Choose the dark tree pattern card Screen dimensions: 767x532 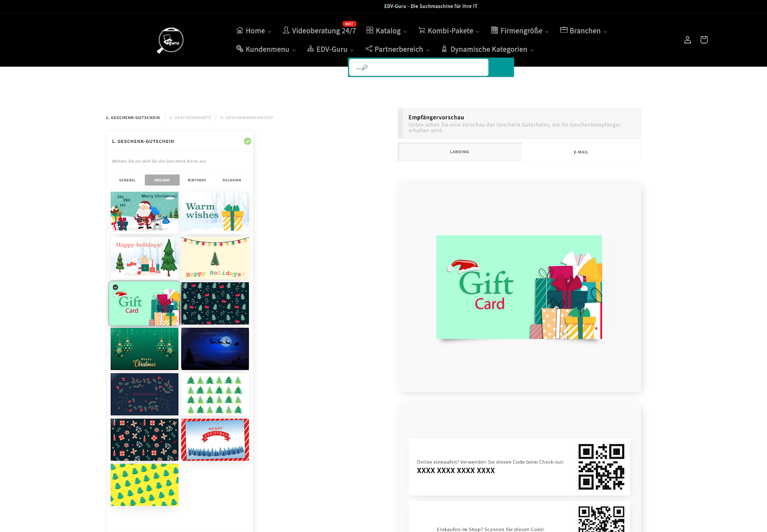[215, 303]
